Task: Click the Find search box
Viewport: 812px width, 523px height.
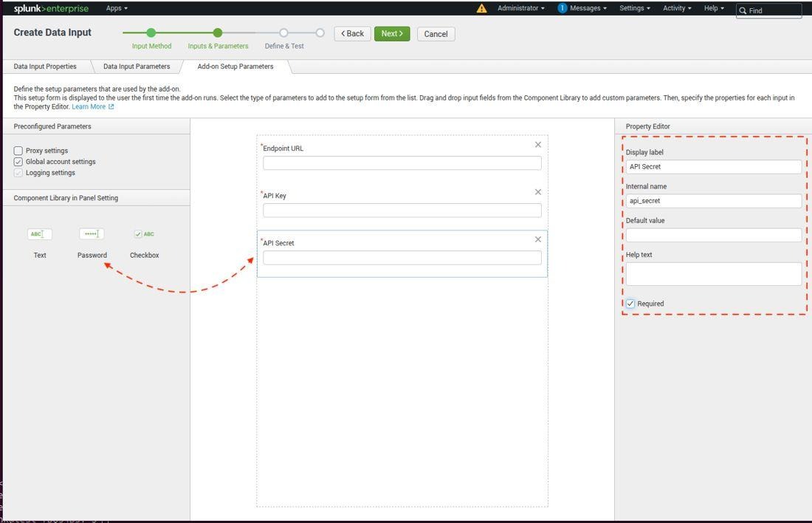Action: click(x=769, y=10)
